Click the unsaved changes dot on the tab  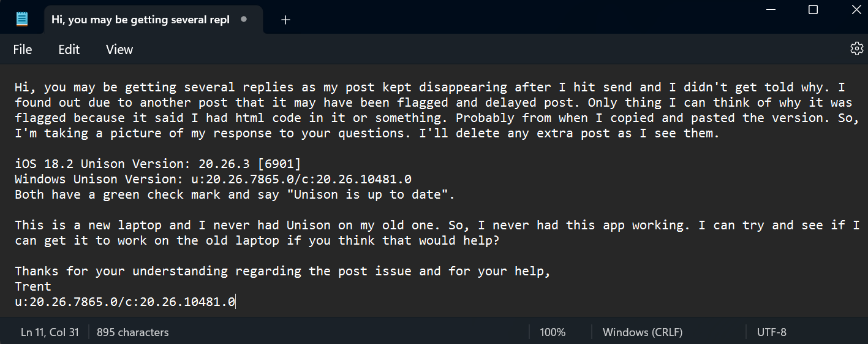click(244, 20)
